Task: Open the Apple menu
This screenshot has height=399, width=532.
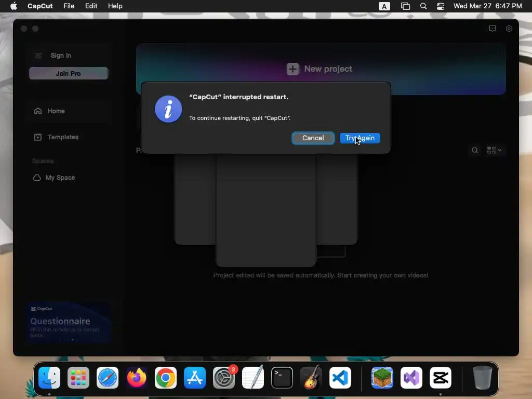Action: (x=14, y=6)
